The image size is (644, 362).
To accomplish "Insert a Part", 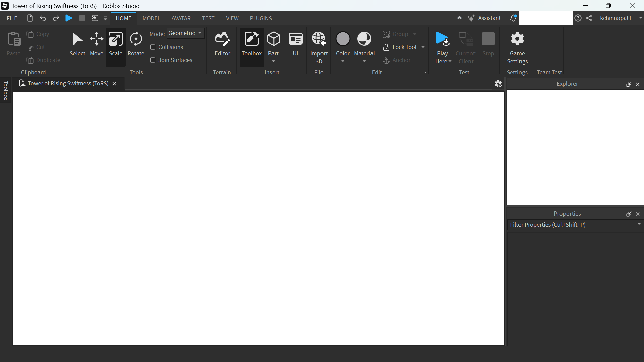I will pos(274,43).
